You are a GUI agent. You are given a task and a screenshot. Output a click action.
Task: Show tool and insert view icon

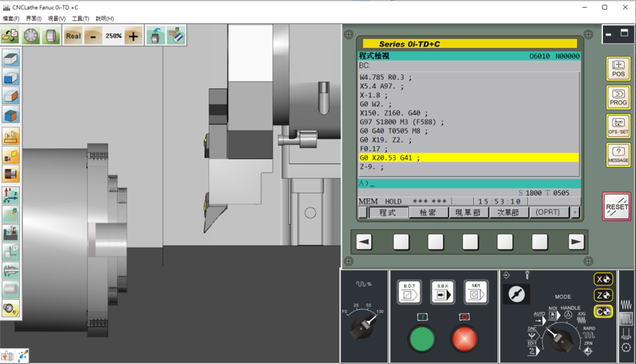tap(11, 155)
